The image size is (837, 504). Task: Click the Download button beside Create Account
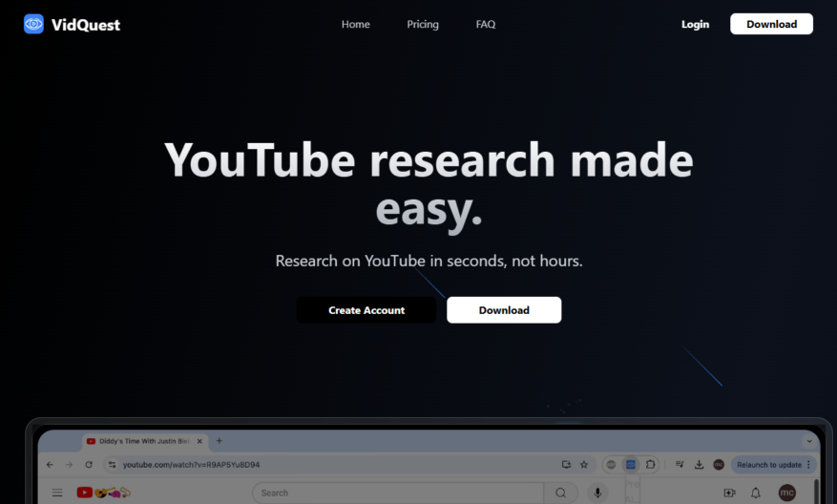pyautogui.click(x=504, y=310)
